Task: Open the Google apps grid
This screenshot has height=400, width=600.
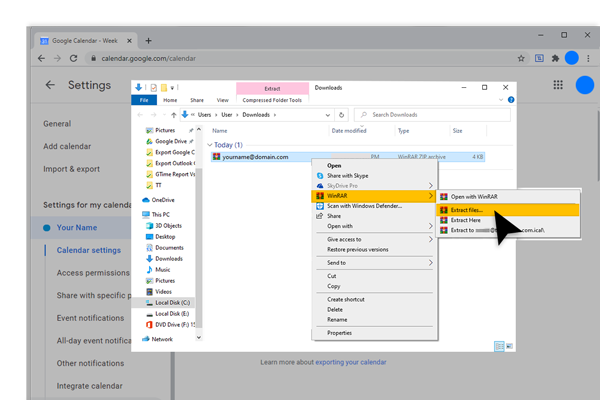Action: click(x=558, y=85)
